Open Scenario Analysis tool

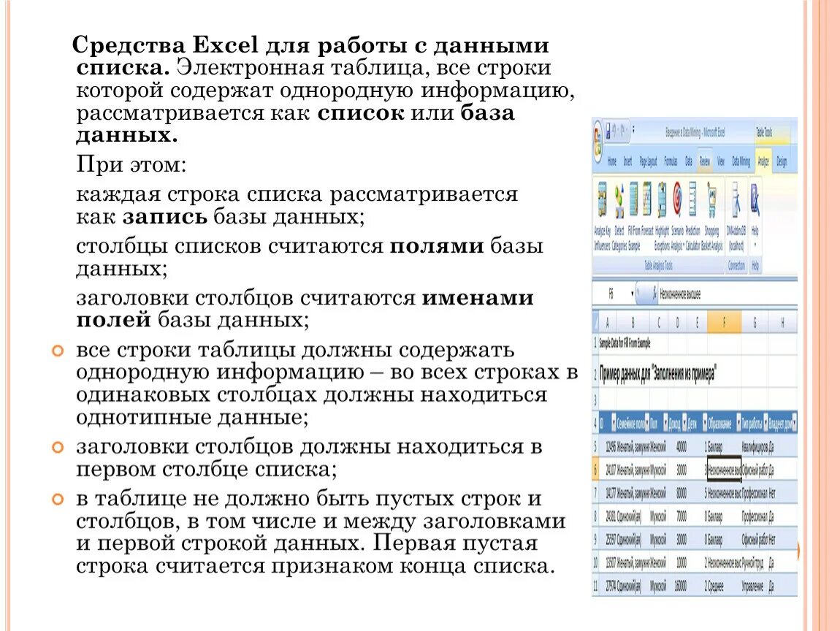(x=678, y=217)
